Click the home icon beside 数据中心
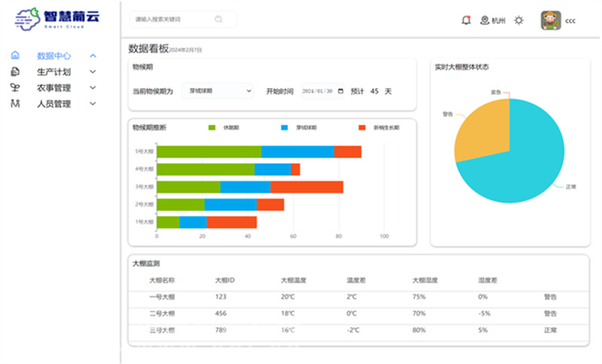602x364 pixels. click(x=15, y=56)
